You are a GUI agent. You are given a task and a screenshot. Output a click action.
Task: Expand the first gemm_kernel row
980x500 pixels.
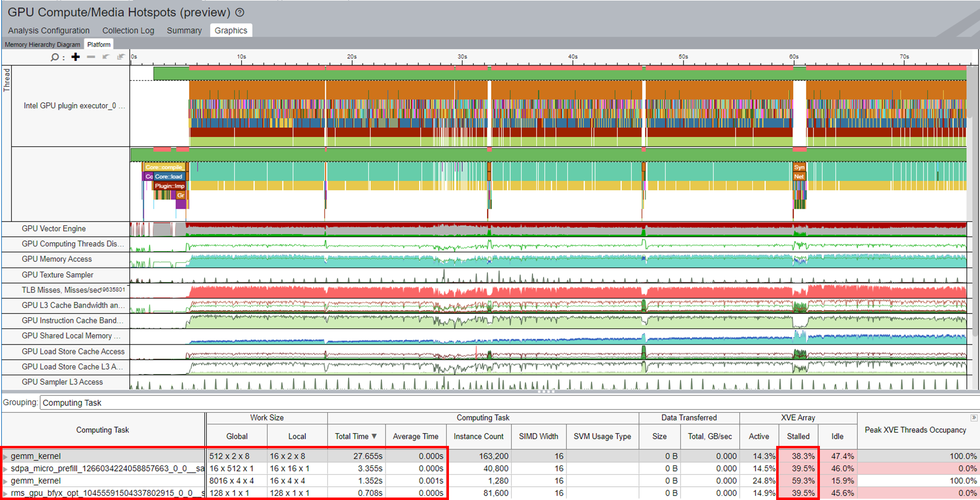pos(5,457)
